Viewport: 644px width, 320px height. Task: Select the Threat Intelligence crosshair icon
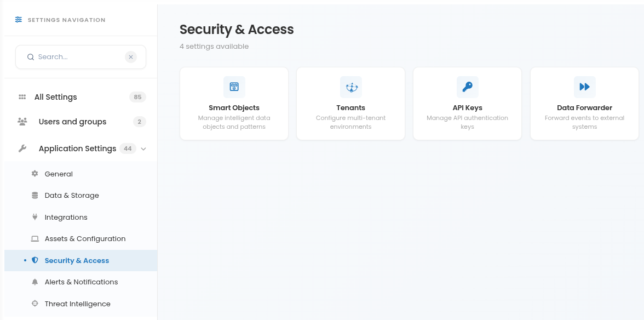(35, 304)
